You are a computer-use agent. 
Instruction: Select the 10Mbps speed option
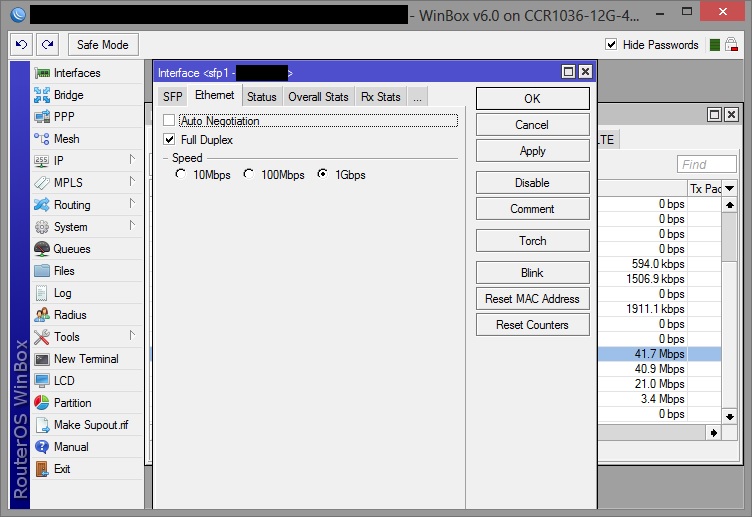pyautogui.click(x=180, y=174)
